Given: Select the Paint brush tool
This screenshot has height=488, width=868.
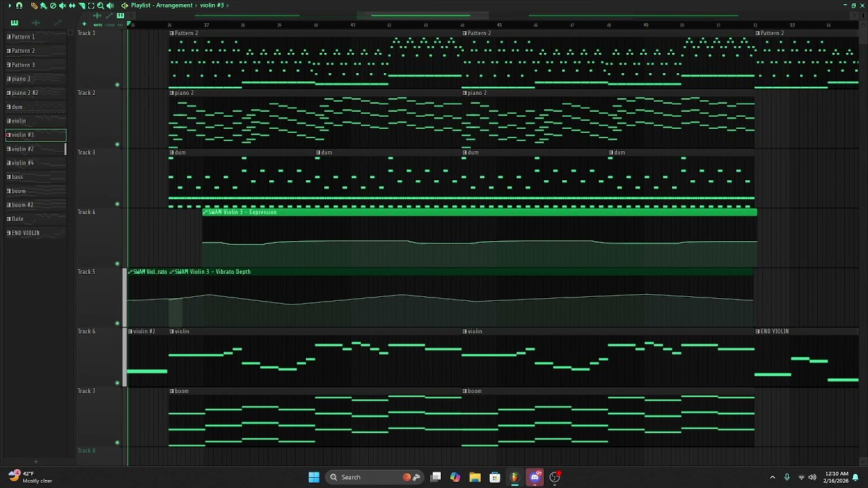Looking at the screenshot, I should (43, 5).
